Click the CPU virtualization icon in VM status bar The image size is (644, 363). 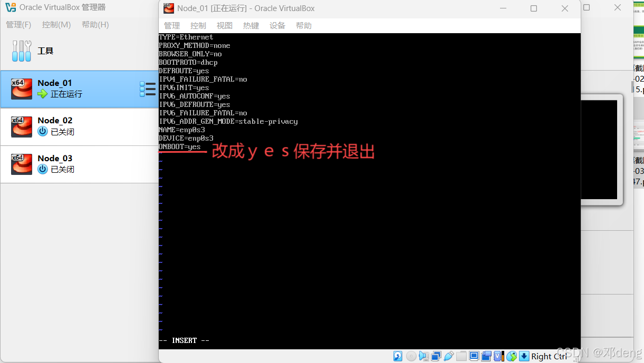[499, 356]
